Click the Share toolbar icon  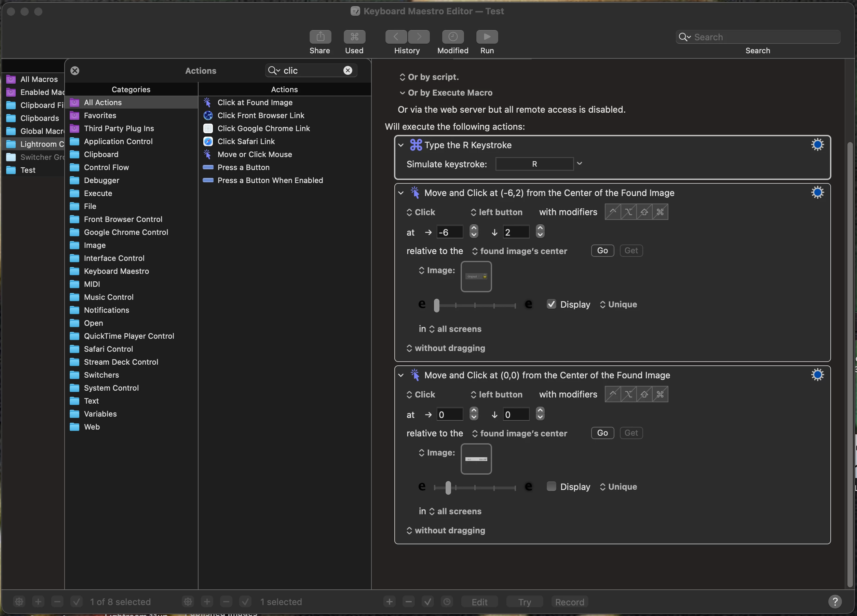[320, 37]
